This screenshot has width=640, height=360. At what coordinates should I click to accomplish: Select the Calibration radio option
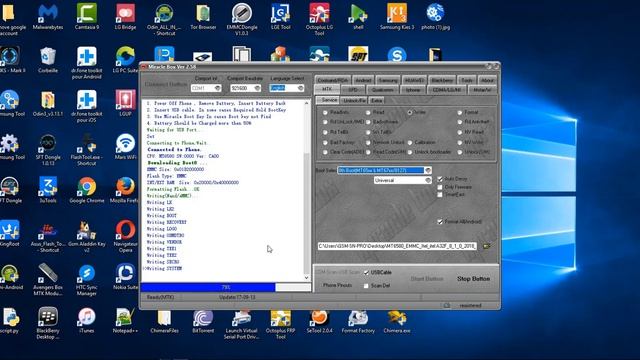tap(410, 142)
